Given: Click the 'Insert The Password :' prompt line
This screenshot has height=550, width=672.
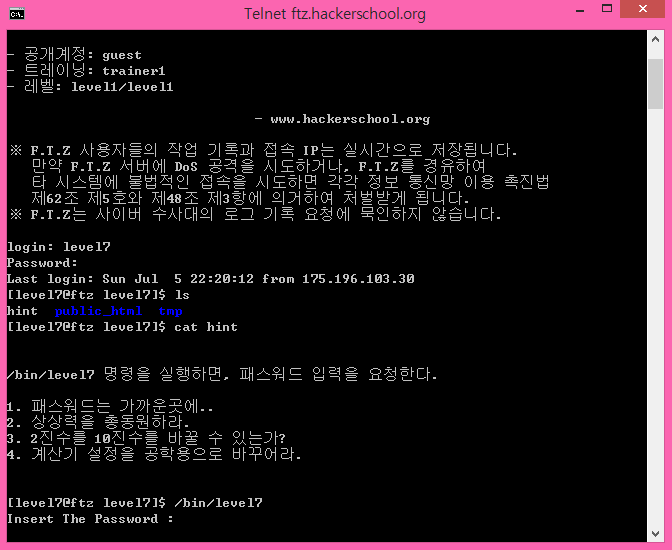Looking at the screenshot, I should (90, 519).
